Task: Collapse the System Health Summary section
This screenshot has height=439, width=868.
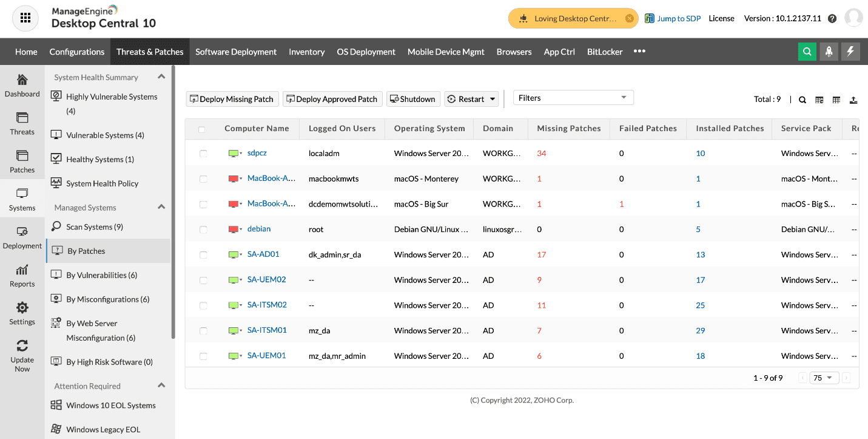Action: [161, 77]
